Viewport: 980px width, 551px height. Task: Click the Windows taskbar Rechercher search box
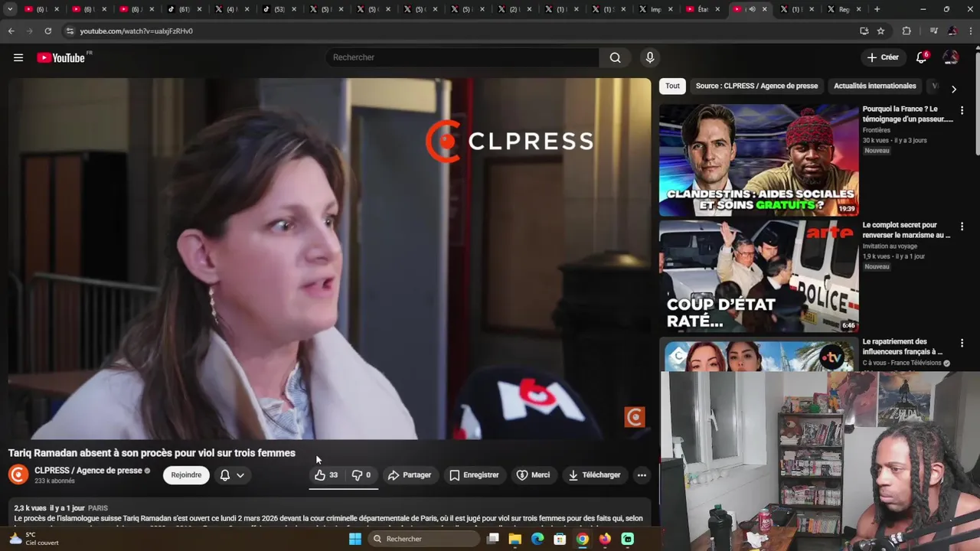coord(424,539)
